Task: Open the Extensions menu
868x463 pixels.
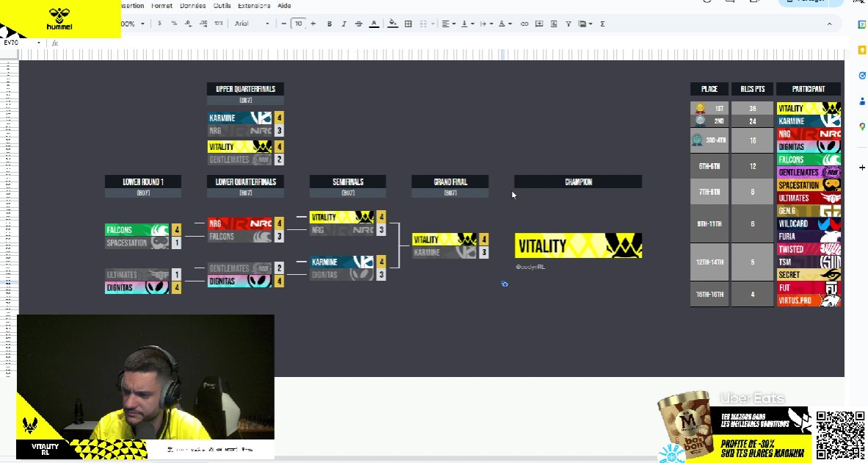Action: tap(254, 6)
